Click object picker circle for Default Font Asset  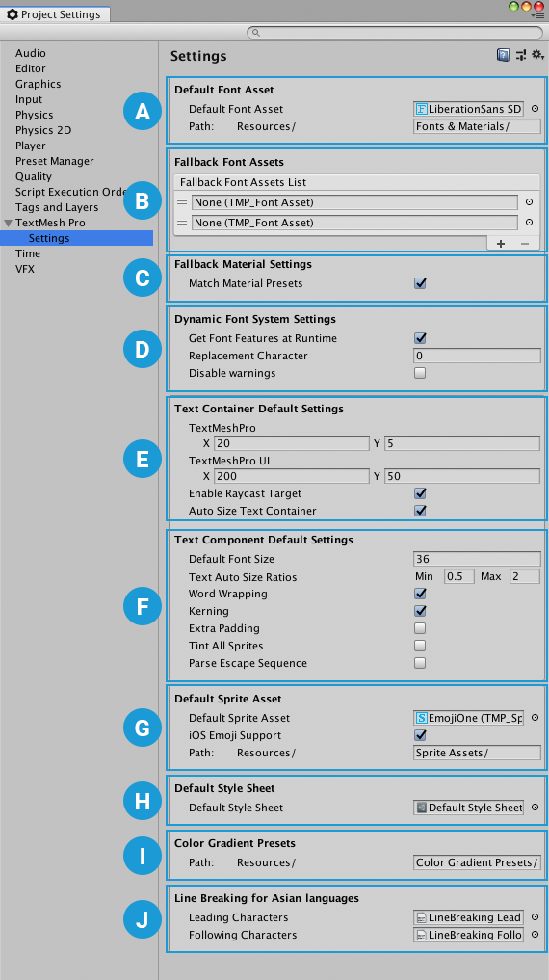pyautogui.click(x=535, y=109)
